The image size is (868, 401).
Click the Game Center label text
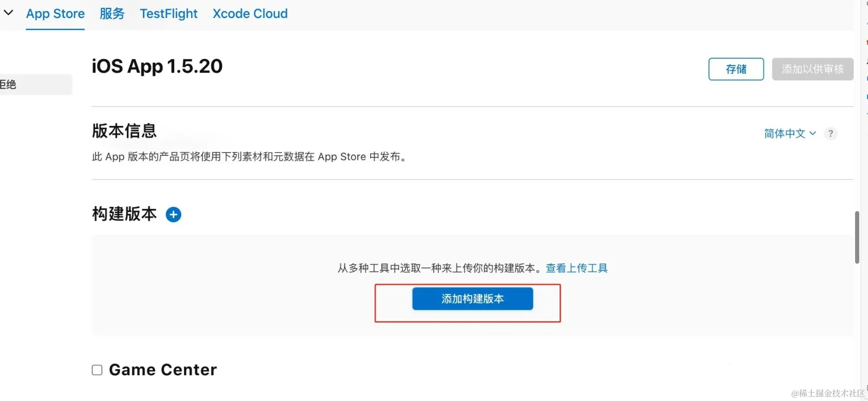coord(163,370)
